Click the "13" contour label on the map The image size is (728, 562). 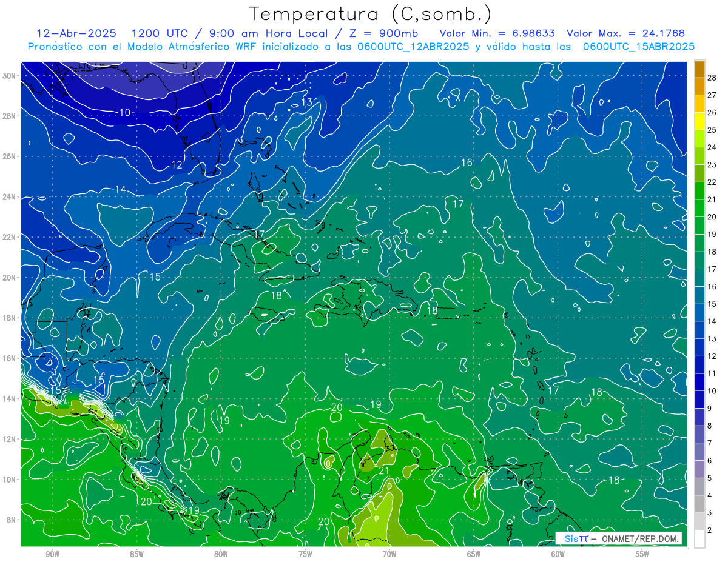[x=307, y=102]
